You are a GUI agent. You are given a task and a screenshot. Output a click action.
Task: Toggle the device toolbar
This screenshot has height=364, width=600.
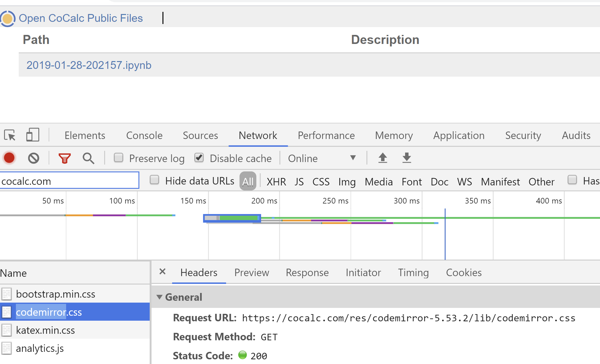[x=32, y=135]
